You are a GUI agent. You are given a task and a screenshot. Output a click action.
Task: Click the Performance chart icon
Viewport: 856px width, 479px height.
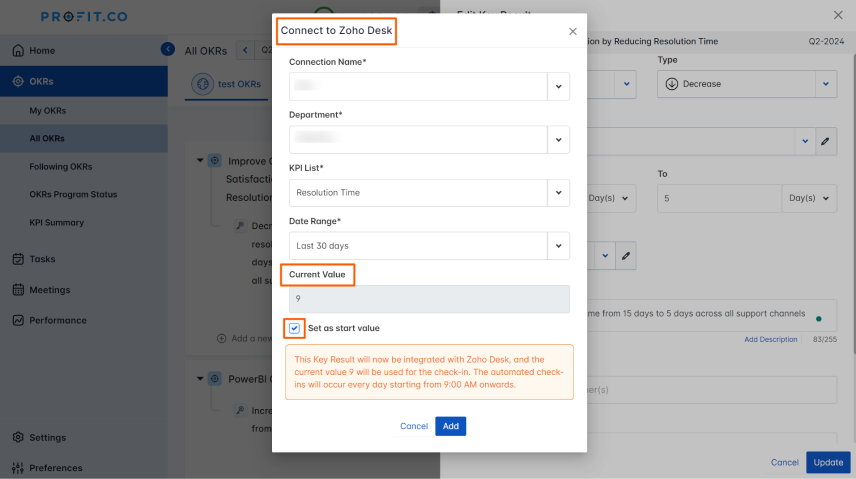pyautogui.click(x=18, y=320)
